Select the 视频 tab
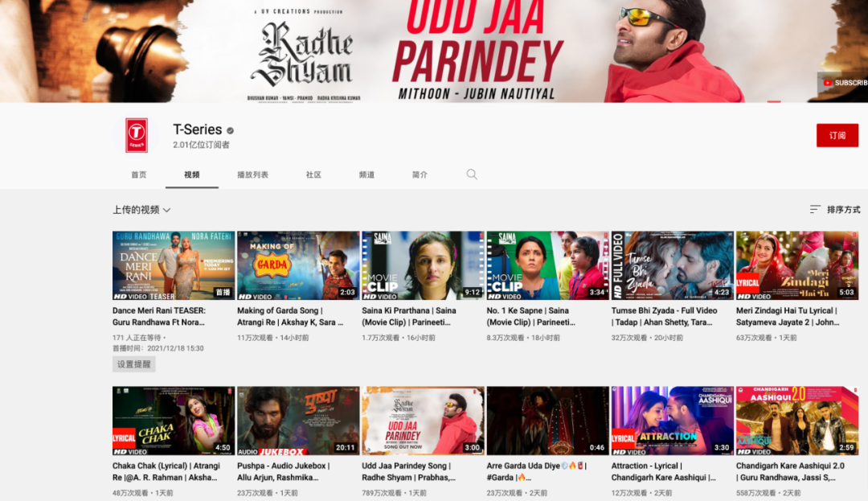The image size is (868, 501). tap(191, 175)
